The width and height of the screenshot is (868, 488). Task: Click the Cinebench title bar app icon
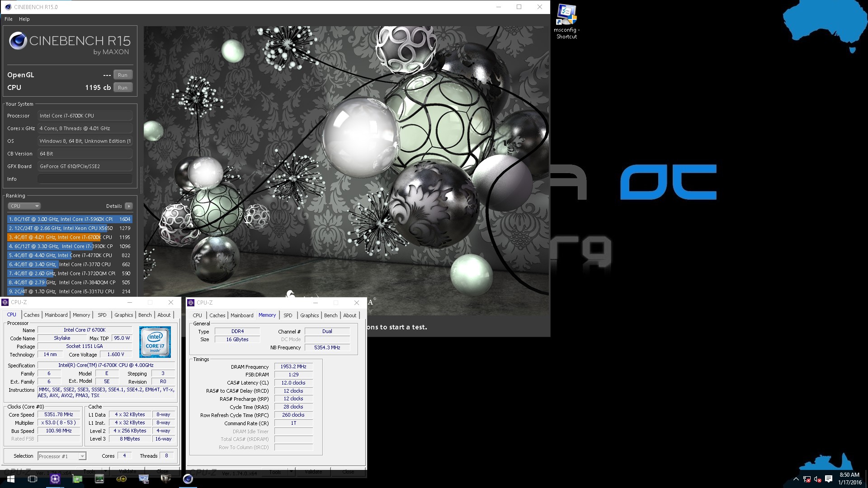tap(8, 7)
